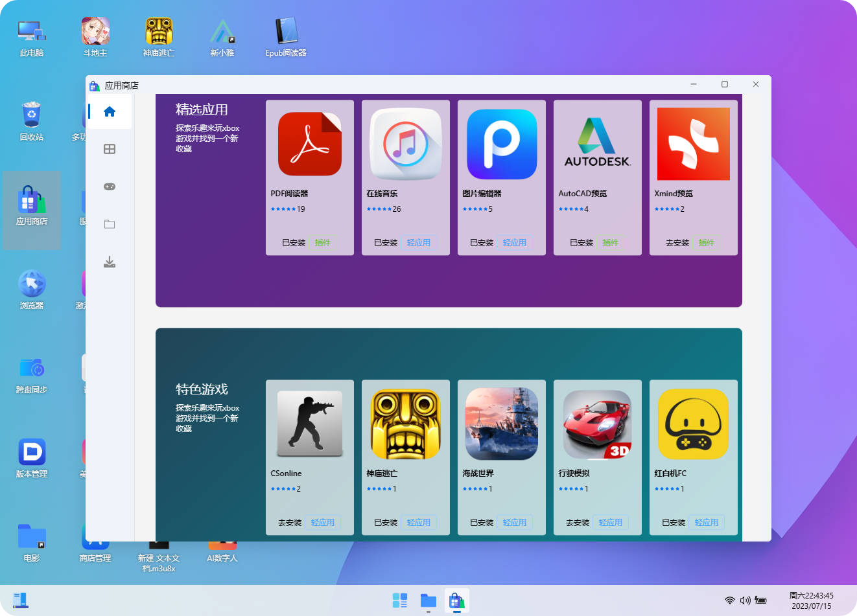Click 去安装 button under 行驶模拟
This screenshot has height=616, width=857.
pos(578,523)
